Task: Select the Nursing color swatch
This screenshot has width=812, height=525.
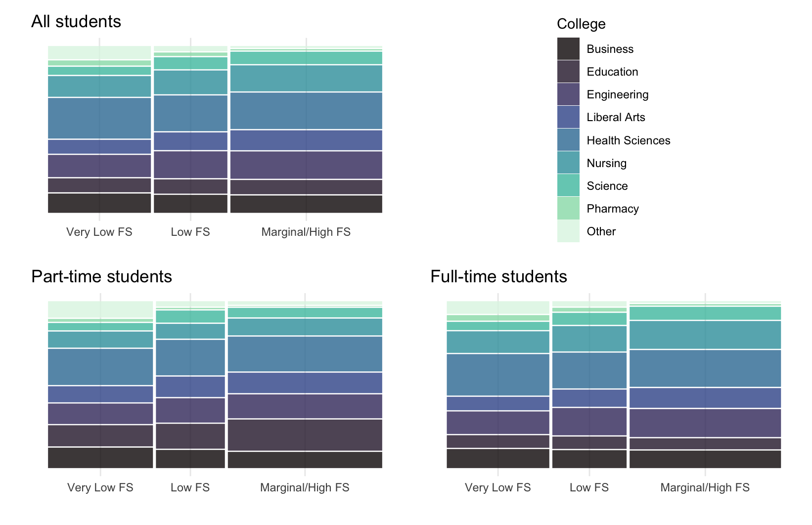Action: [568, 163]
